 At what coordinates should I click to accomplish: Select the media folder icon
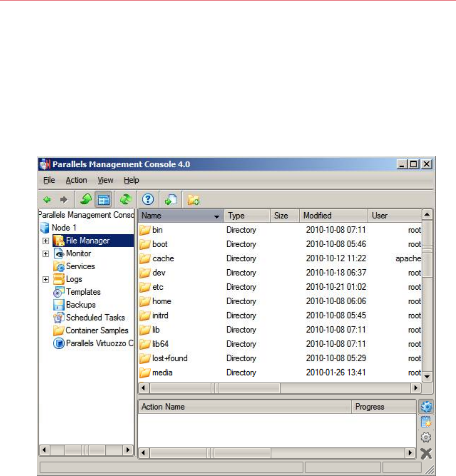point(145,373)
